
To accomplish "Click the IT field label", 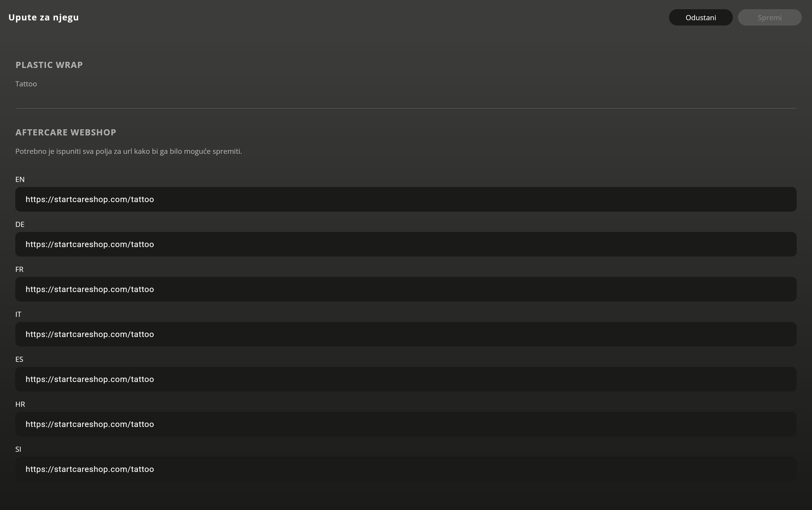I will pos(18,314).
